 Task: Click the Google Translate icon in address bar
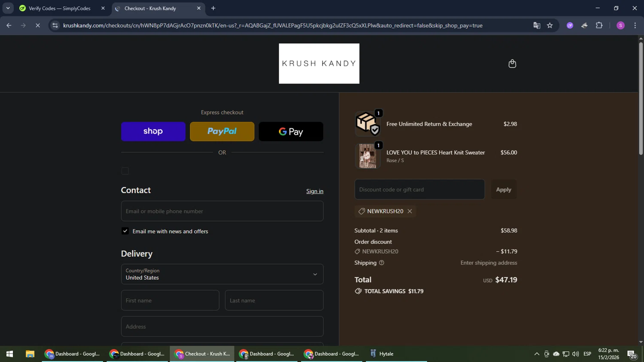pyautogui.click(x=537, y=25)
